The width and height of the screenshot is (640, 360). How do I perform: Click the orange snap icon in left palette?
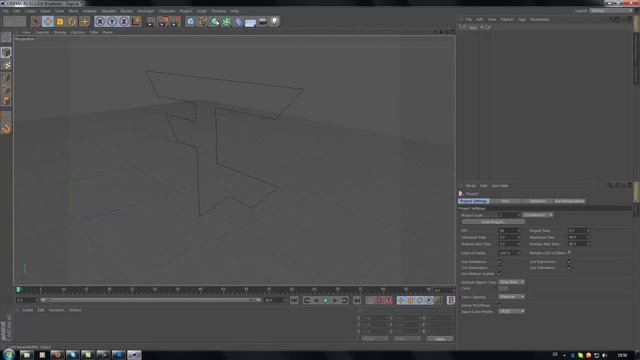tap(6, 129)
